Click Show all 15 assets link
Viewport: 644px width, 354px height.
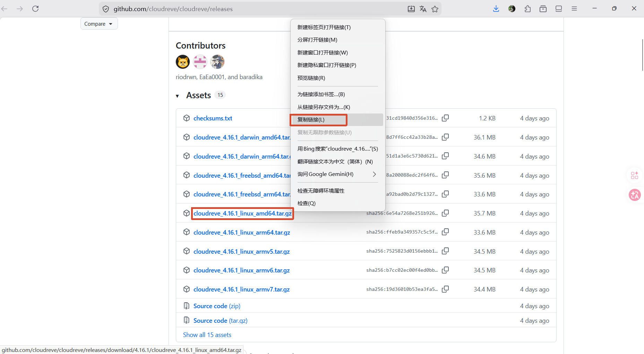tap(207, 335)
